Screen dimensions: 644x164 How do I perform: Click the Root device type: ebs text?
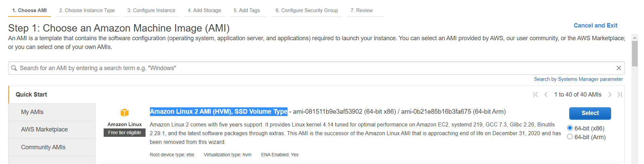(x=172, y=155)
